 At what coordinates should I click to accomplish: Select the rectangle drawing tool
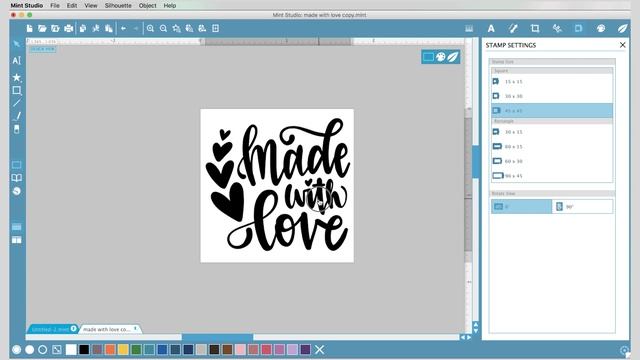[16, 91]
